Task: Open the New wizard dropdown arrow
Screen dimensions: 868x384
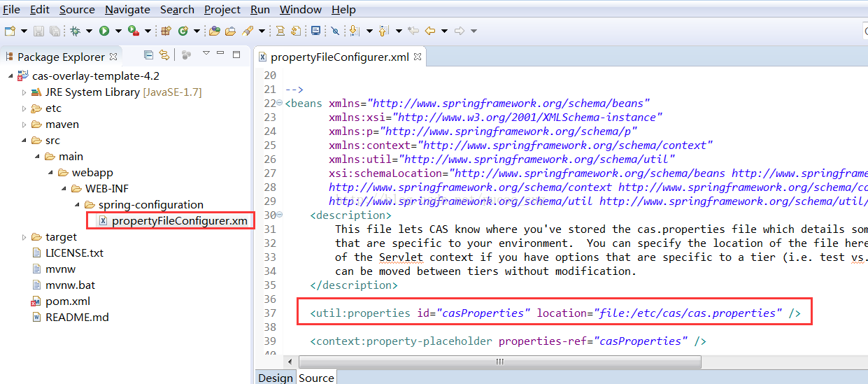Action: [x=24, y=31]
